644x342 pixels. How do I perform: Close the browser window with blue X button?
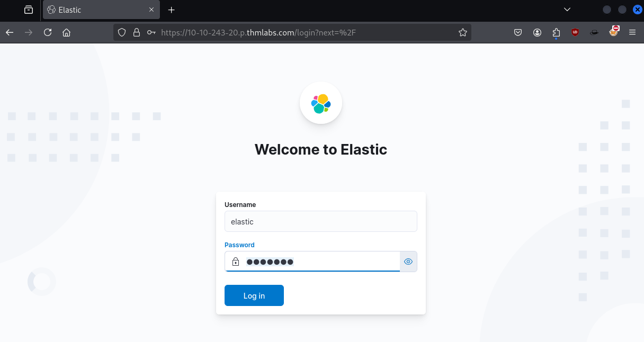tap(638, 10)
